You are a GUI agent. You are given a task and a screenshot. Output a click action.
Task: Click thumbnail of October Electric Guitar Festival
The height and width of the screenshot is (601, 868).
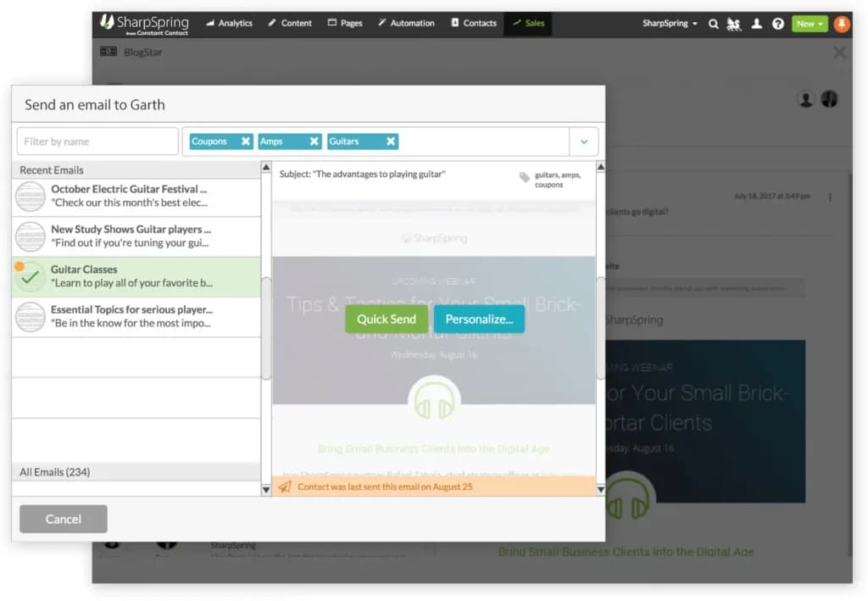[31, 197]
